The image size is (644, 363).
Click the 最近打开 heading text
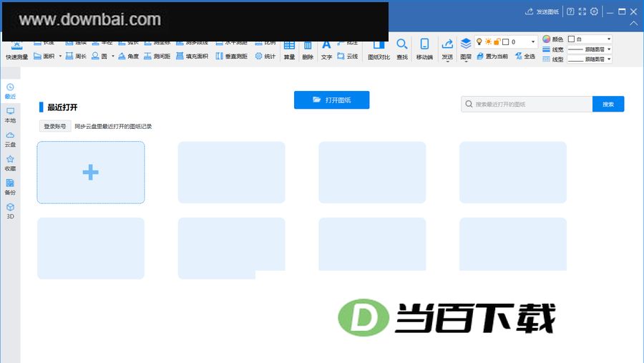click(x=62, y=107)
